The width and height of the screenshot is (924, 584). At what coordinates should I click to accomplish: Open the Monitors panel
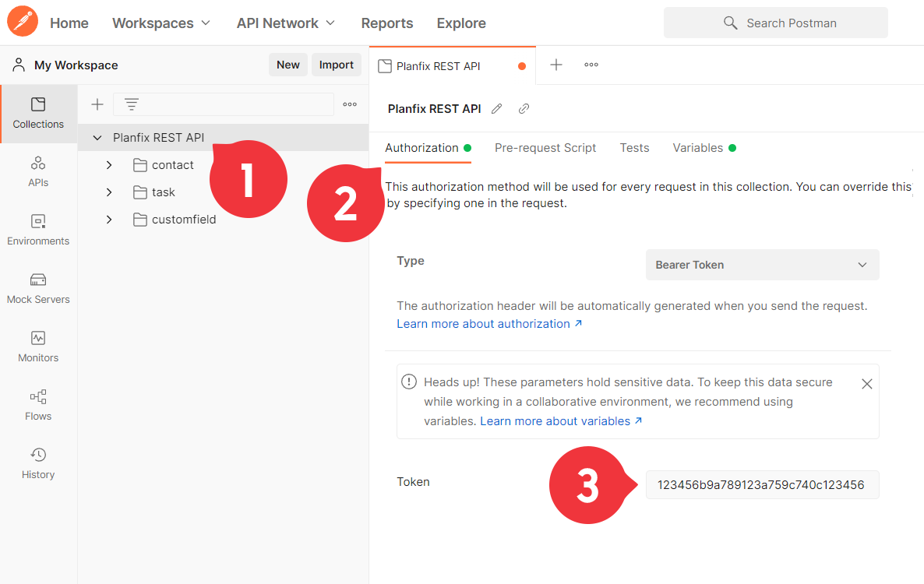38,347
